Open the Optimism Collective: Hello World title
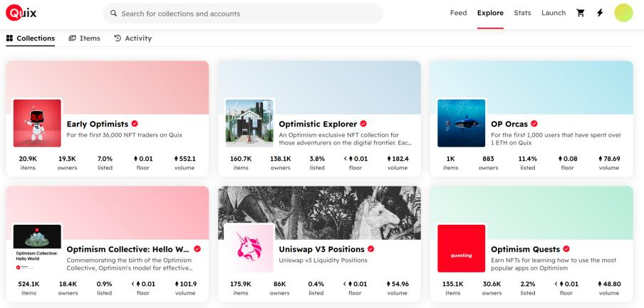The height and width of the screenshot is (308, 644). 128,249
